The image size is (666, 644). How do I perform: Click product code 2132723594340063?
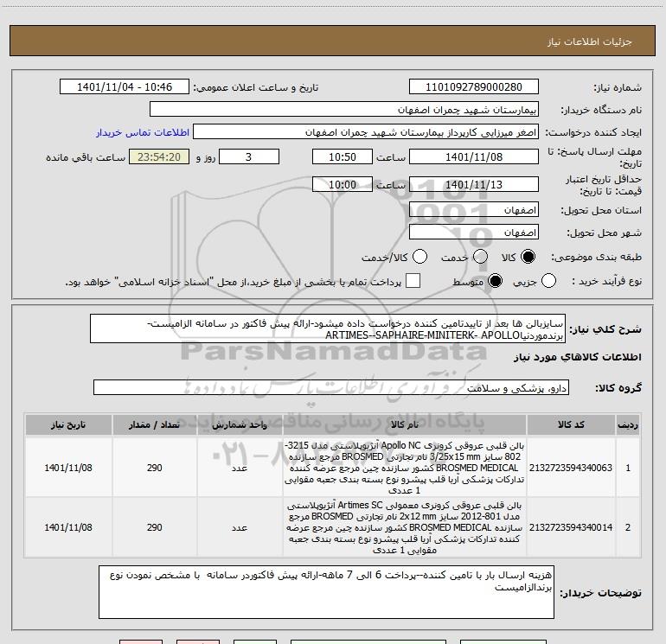pyautogui.click(x=571, y=468)
